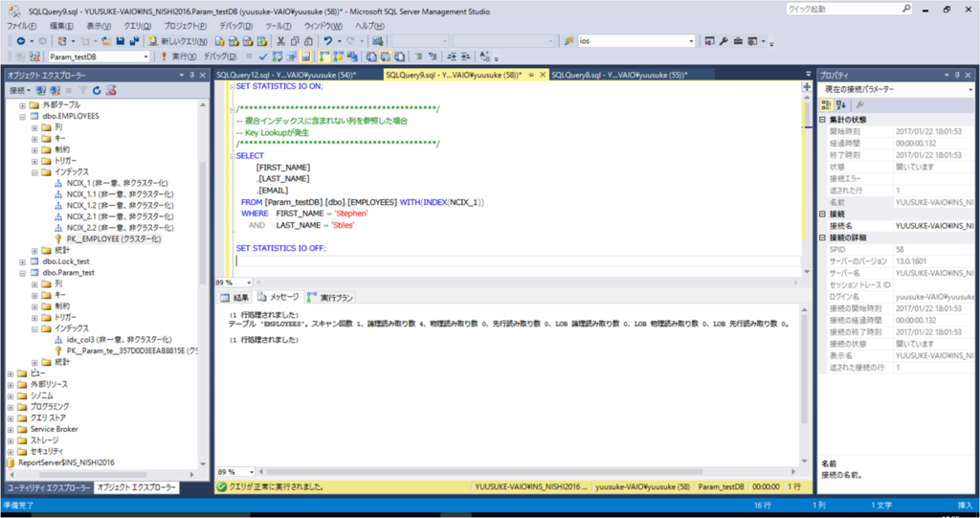
Task: Collapse the dbo.Param_test table node
Action: [x=23, y=274]
